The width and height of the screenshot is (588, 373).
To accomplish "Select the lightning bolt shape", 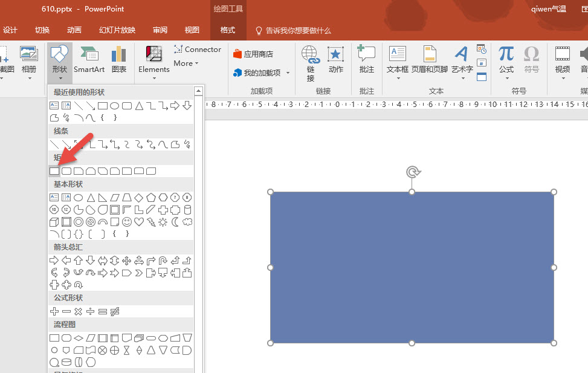I will (x=150, y=222).
